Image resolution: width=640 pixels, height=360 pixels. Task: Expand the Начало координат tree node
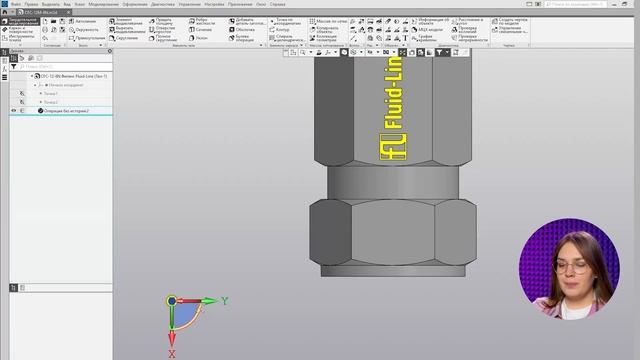click(x=35, y=85)
